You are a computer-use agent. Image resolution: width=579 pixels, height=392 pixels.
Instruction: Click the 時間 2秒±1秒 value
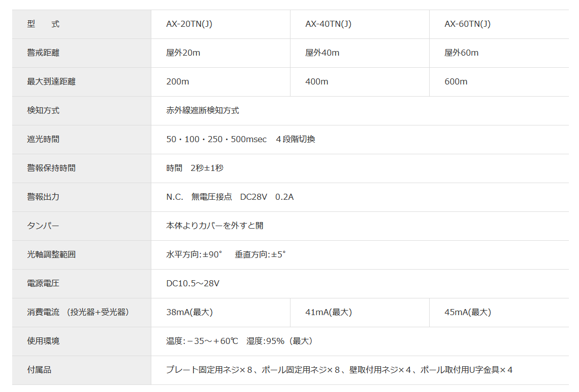[x=195, y=168]
